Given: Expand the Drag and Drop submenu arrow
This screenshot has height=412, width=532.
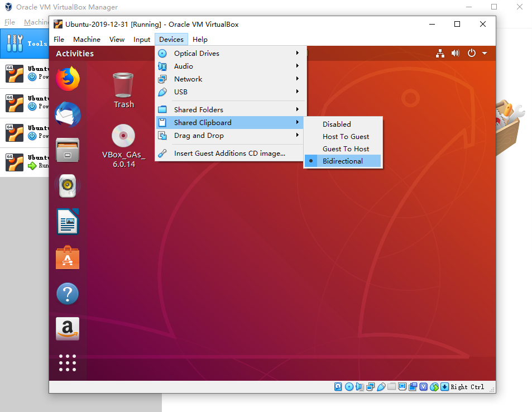Looking at the screenshot, I should (297, 135).
